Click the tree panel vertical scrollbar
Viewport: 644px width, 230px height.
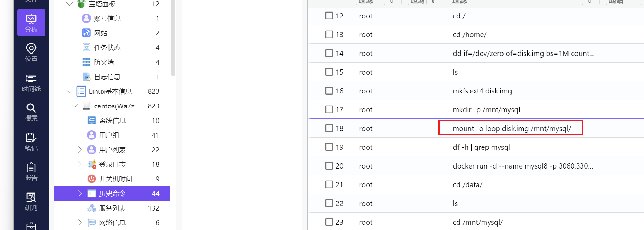tap(173, 38)
